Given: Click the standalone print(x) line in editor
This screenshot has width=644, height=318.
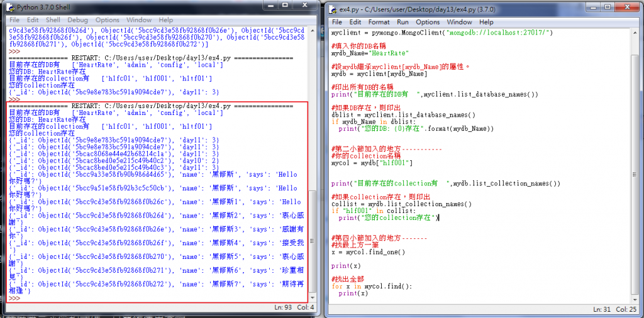Looking at the screenshot, I should (347, 266).
